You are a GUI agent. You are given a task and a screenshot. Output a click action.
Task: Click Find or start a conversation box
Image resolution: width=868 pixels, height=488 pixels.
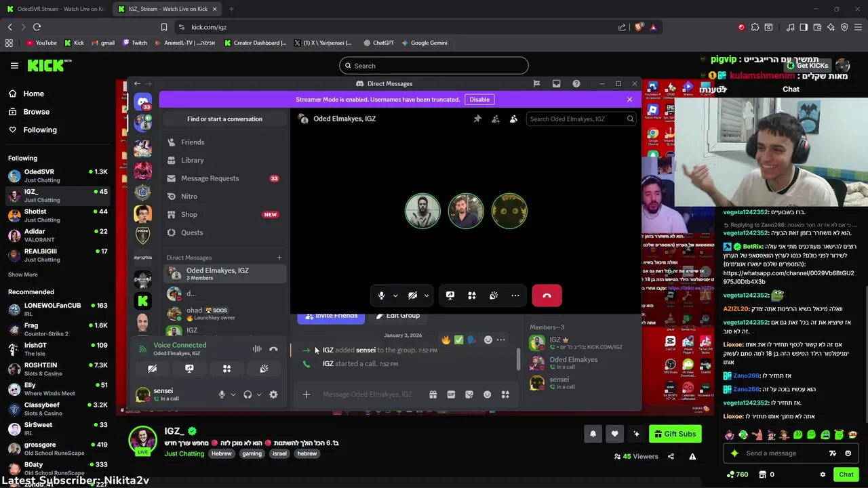(x=224, y=119)
